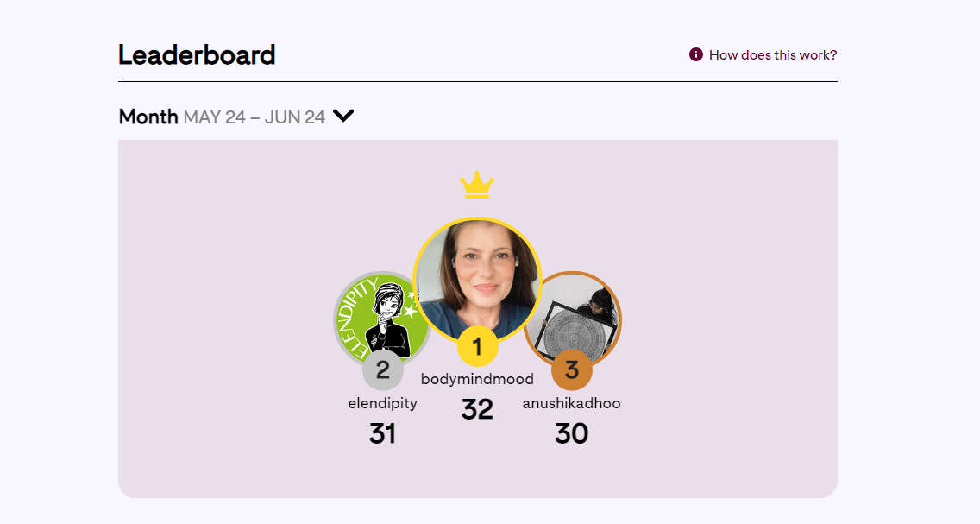
Task: Click the divider line under the Leaderboard heading
Action: pyautogui.click(x=477, y=81)
